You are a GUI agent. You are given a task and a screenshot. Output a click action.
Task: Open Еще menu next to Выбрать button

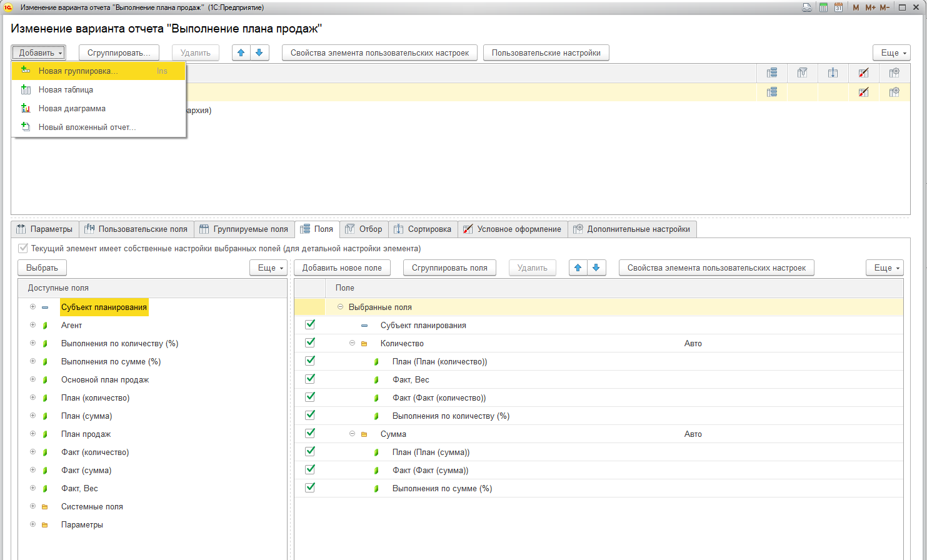pos(268,267)
